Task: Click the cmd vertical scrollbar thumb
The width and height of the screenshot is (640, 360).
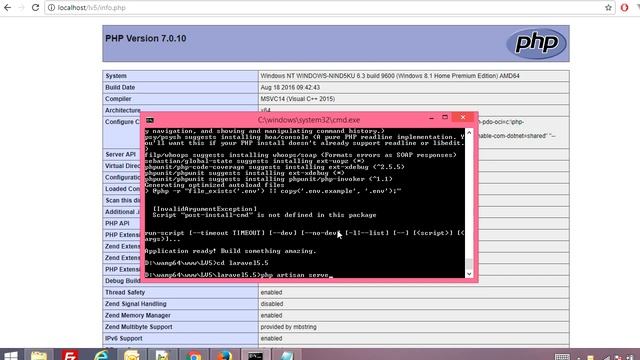Action: (469, 263)
